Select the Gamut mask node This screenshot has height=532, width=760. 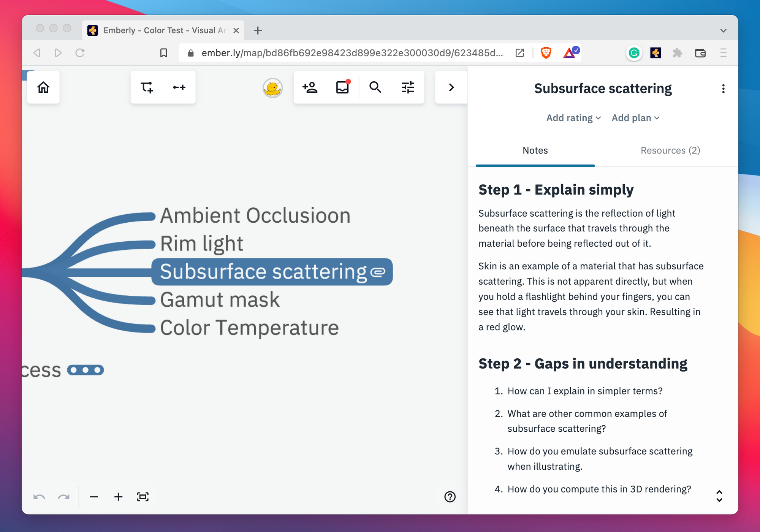220,300
